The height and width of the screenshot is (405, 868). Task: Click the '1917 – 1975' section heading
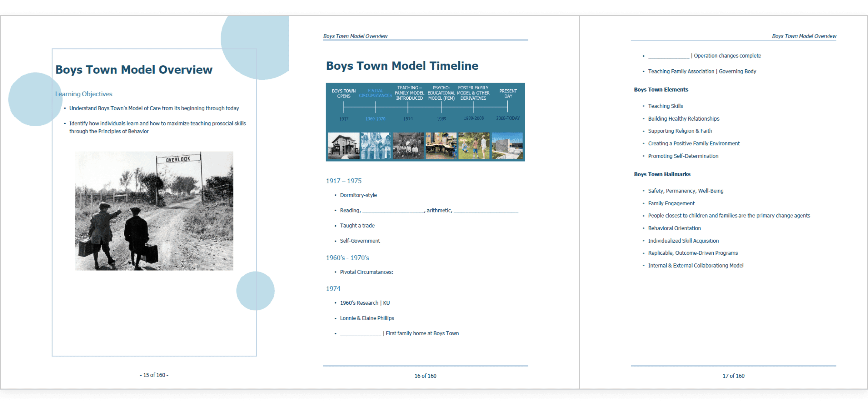(x=344, y=181)
